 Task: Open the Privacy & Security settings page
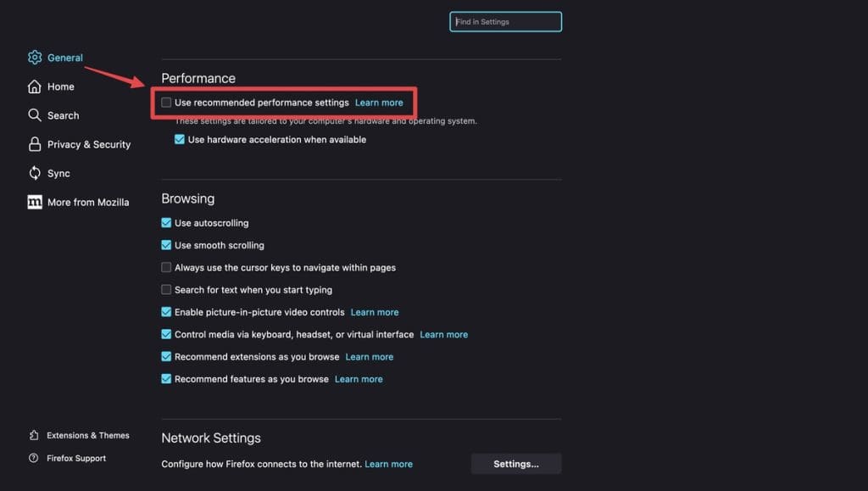point(88,144)
